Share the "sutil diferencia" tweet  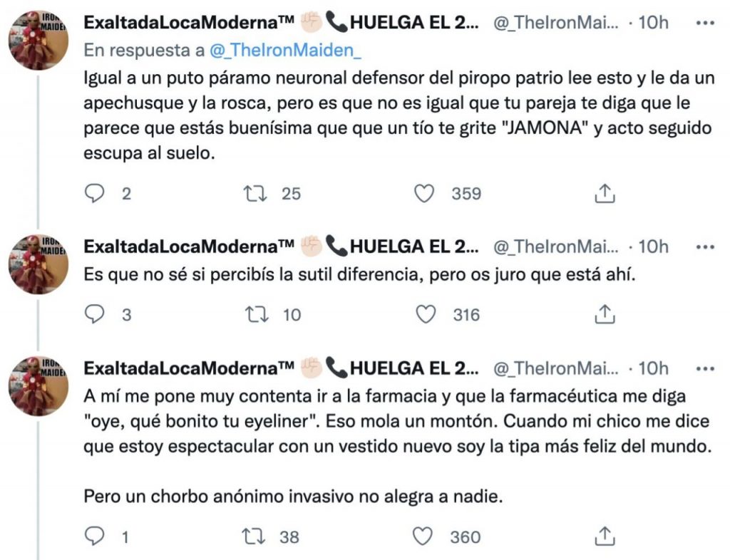[x=604, y=314]
